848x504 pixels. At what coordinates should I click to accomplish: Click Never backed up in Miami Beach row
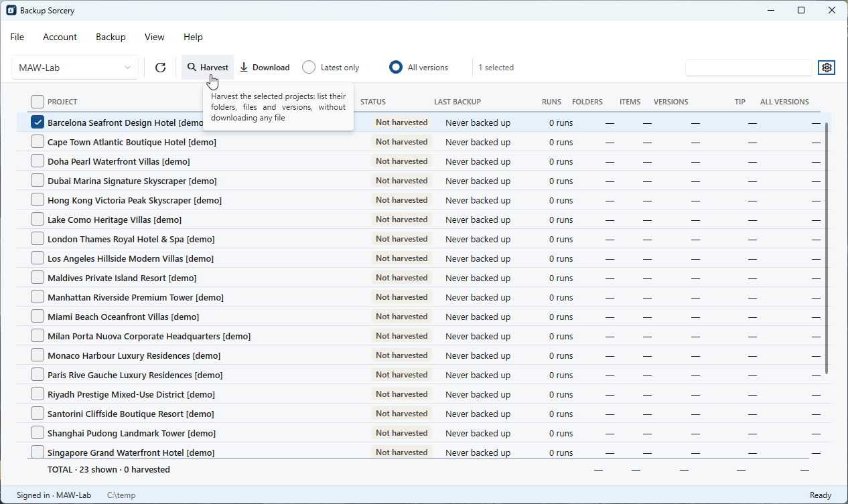coord(478,317)
